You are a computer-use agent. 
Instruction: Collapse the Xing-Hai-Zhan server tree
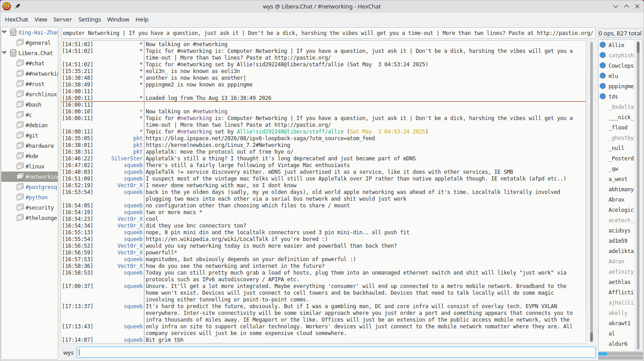[x=4, y=32]
